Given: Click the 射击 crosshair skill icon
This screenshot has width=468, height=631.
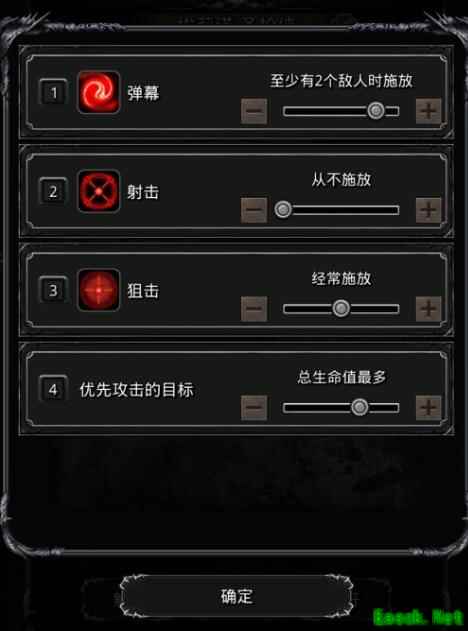Looking at the screenshot, I should (99, 191).
